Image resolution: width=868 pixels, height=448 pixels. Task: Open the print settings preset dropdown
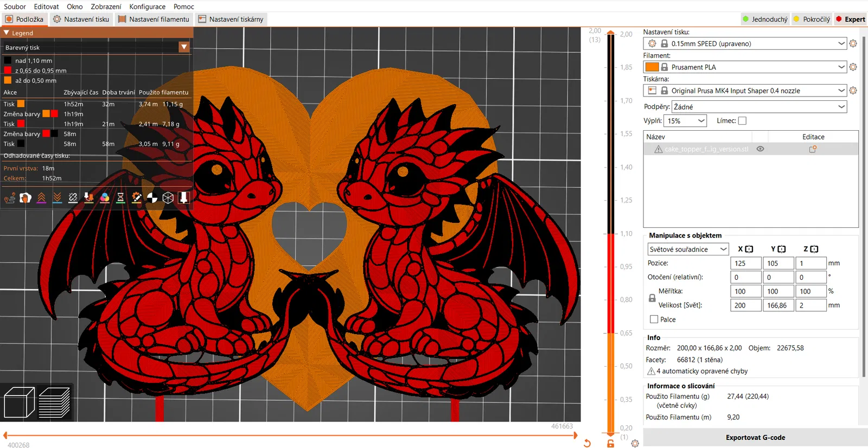[745, 43]
